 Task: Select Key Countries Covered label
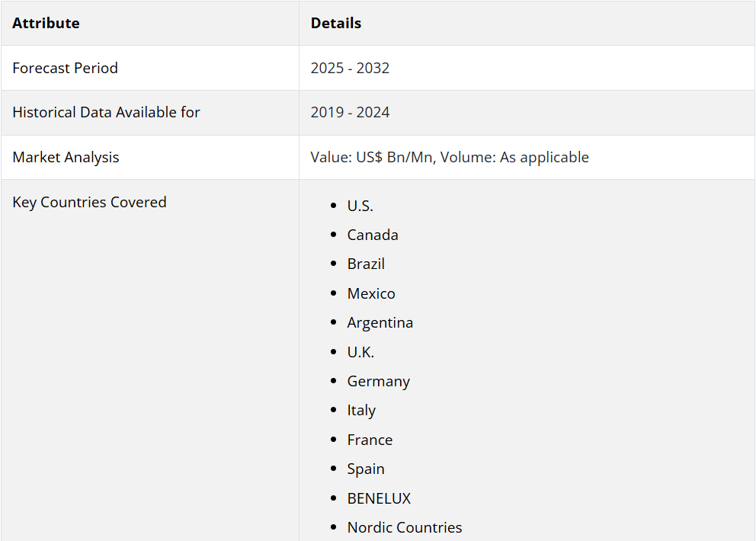pyautogui.click(x=89, y=202)
